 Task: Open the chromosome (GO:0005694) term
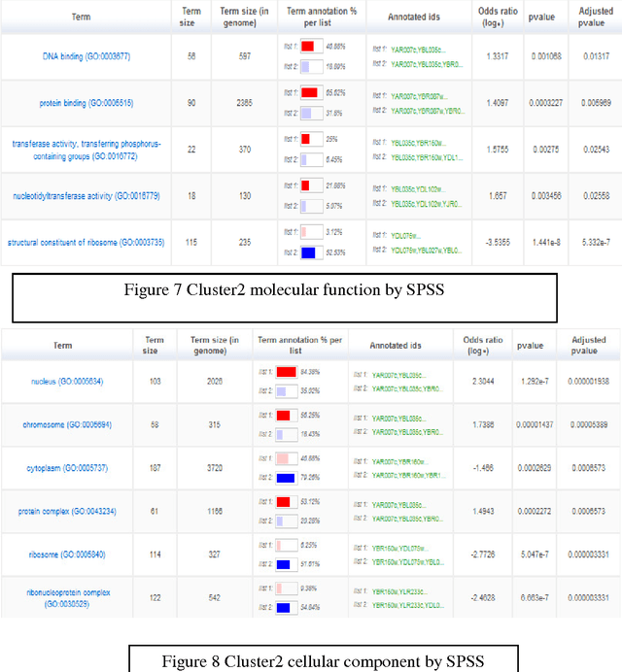coord(66,424)
